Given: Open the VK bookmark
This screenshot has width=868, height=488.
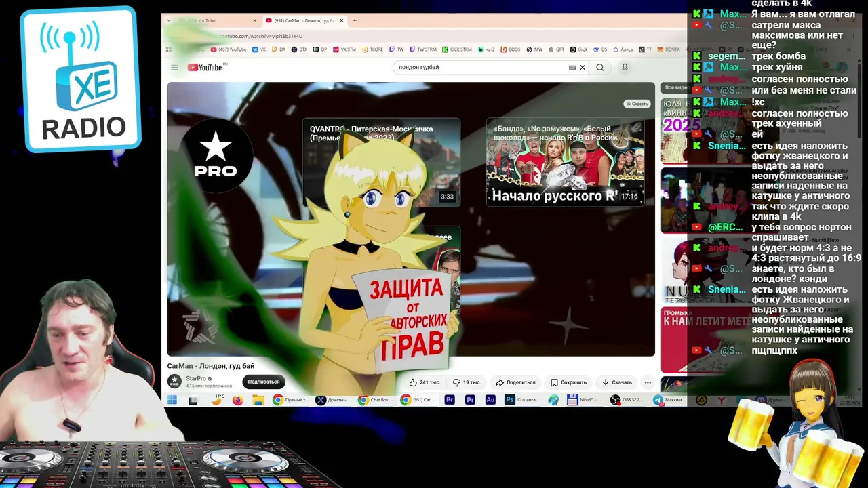Looking at the screenshot, I should click(x=259, y=49).
